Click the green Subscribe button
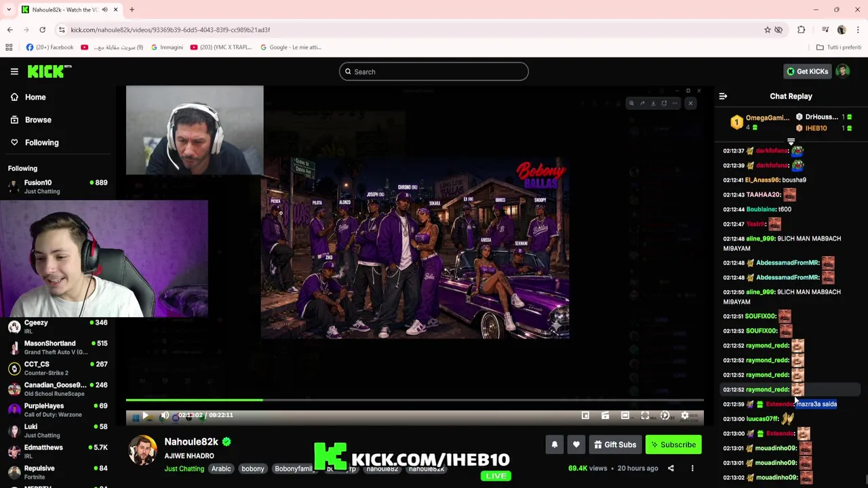868x488 pixels. click(x=673, y=445)
